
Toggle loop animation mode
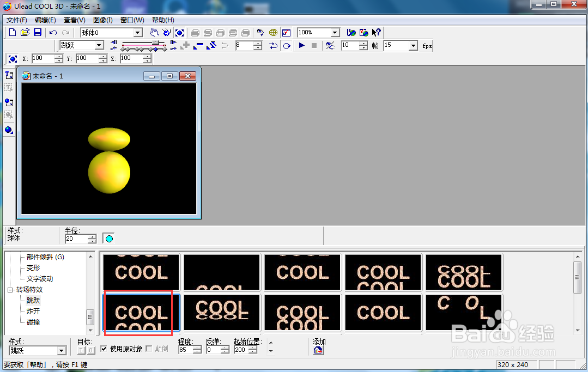point(287,46)
